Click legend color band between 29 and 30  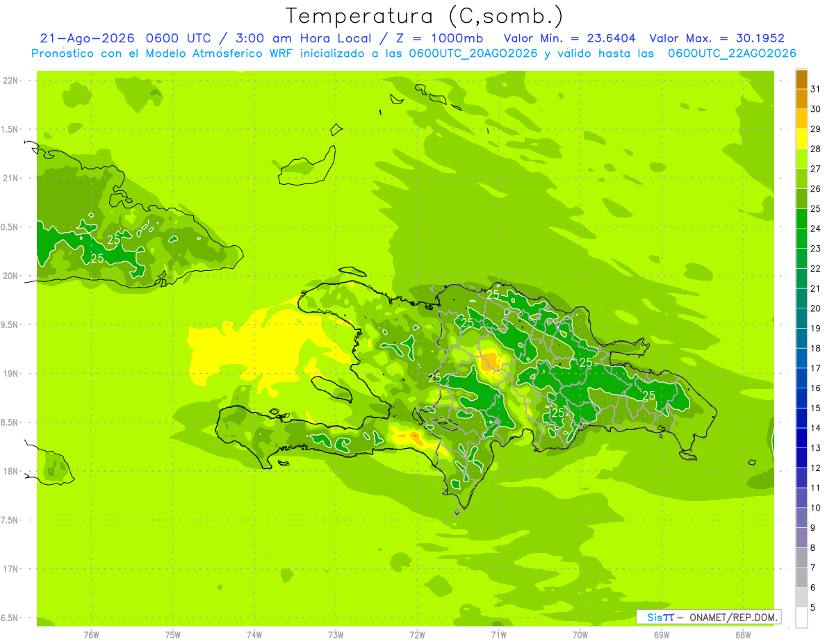click(x=801, y=119)
